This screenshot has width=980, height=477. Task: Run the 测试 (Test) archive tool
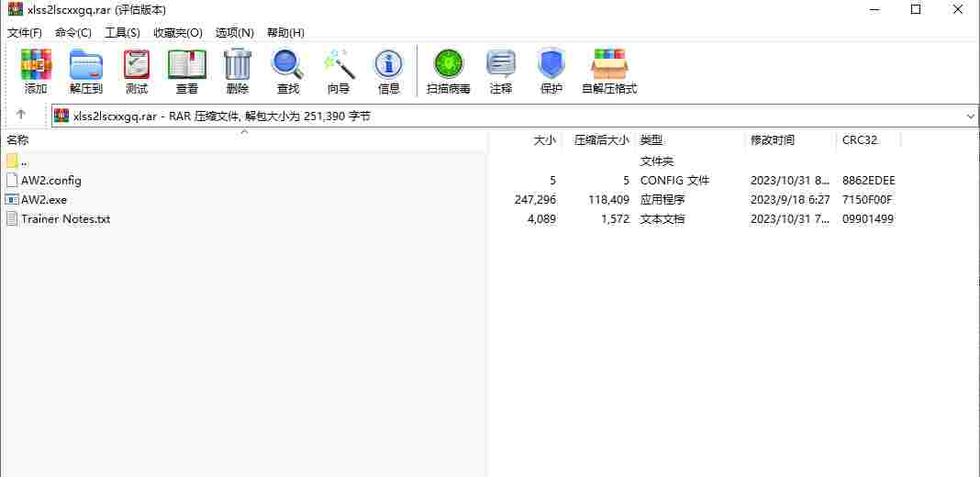pyautogui.click(x=137, y=64)
